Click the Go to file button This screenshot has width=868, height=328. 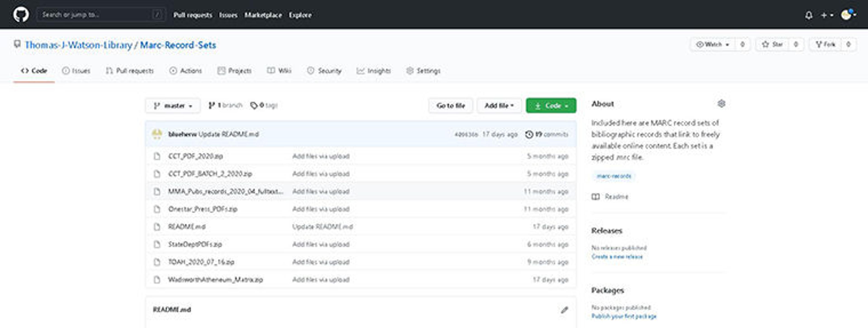coord(451,105)
